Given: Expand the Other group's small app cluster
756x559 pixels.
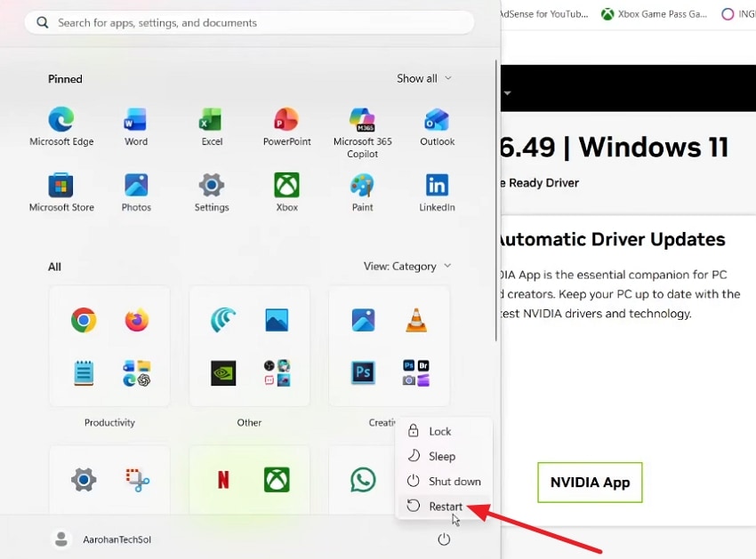Looking at the screenshot, I should coord(277,373).
